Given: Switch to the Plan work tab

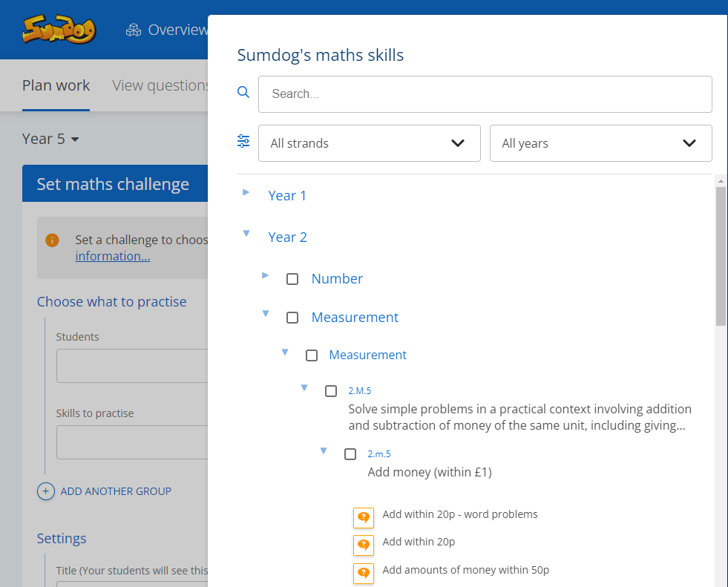Looking at the screenshot, I should click(x=56, y=85).
